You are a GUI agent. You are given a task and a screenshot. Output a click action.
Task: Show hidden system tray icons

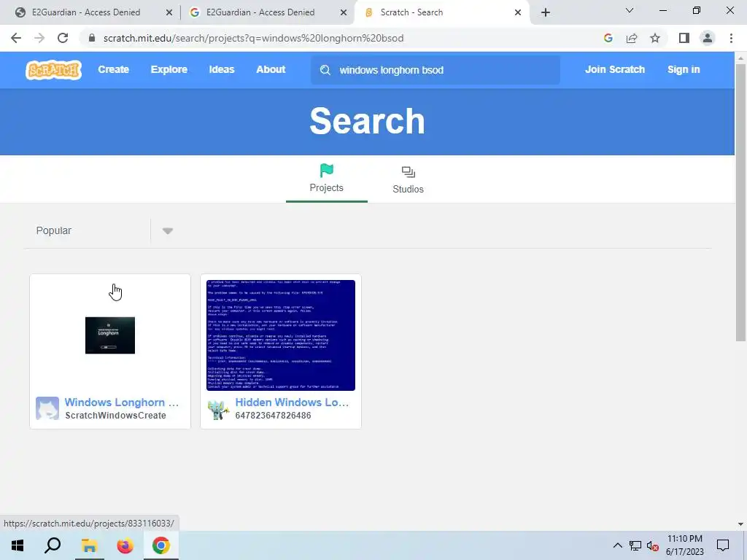click(617, 545)
